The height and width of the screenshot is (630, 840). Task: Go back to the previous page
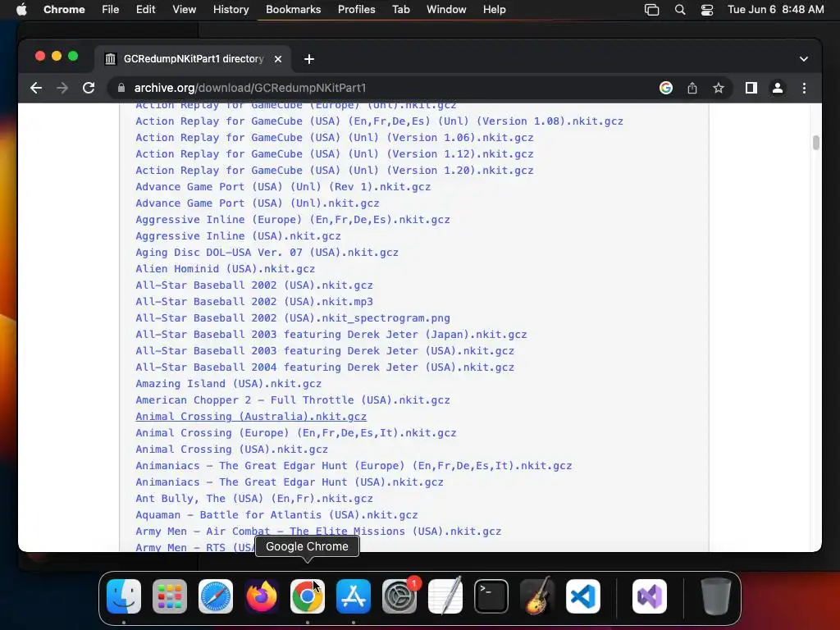click(36, 88)
